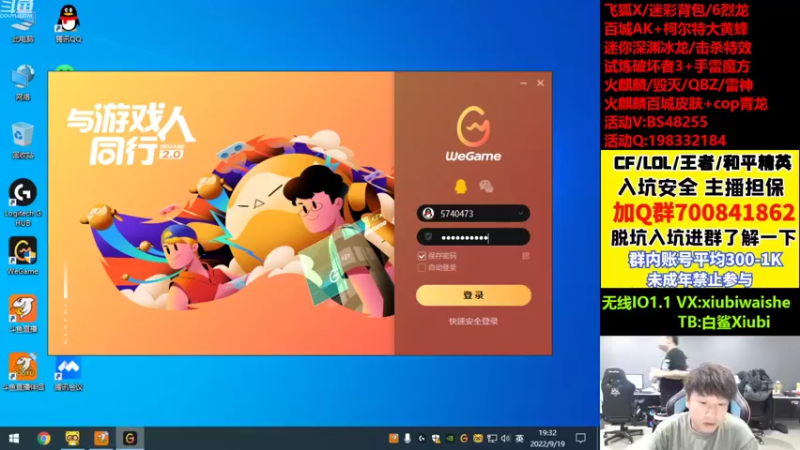Click the WeGame taskbar button

point(130,438)
